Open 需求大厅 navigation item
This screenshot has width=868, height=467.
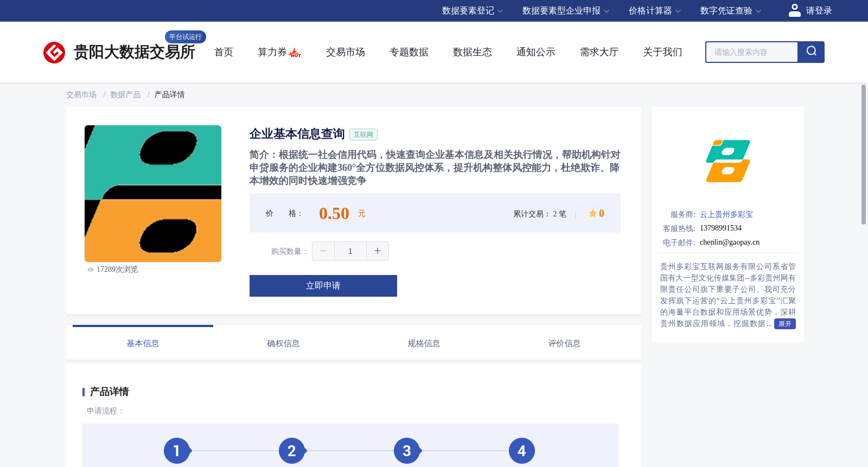click(599, 52)
